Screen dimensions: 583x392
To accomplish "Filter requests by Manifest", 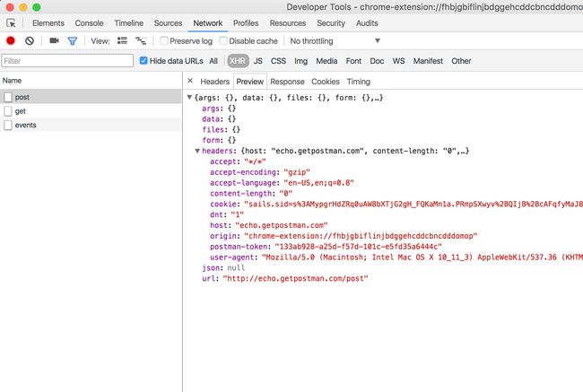I will tap(428, 61).
